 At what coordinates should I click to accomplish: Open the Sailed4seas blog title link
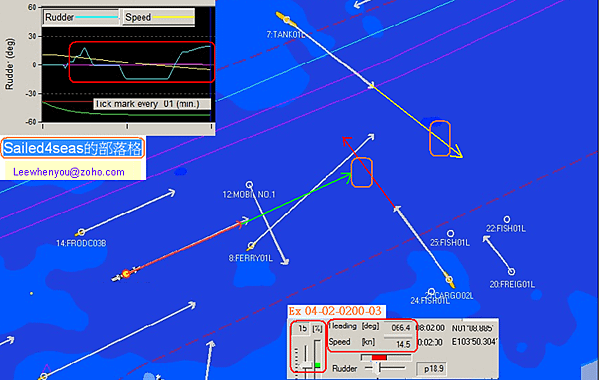pos(72,148)
